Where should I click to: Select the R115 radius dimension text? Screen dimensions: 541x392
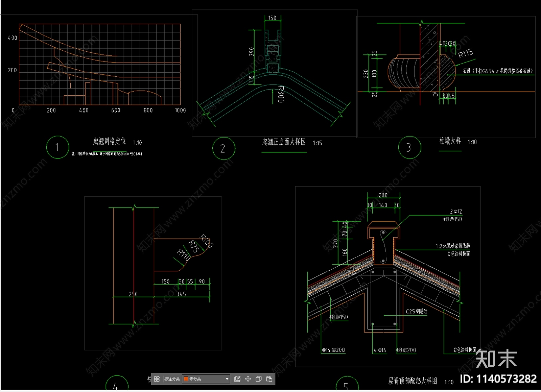(x=466, y=53)
